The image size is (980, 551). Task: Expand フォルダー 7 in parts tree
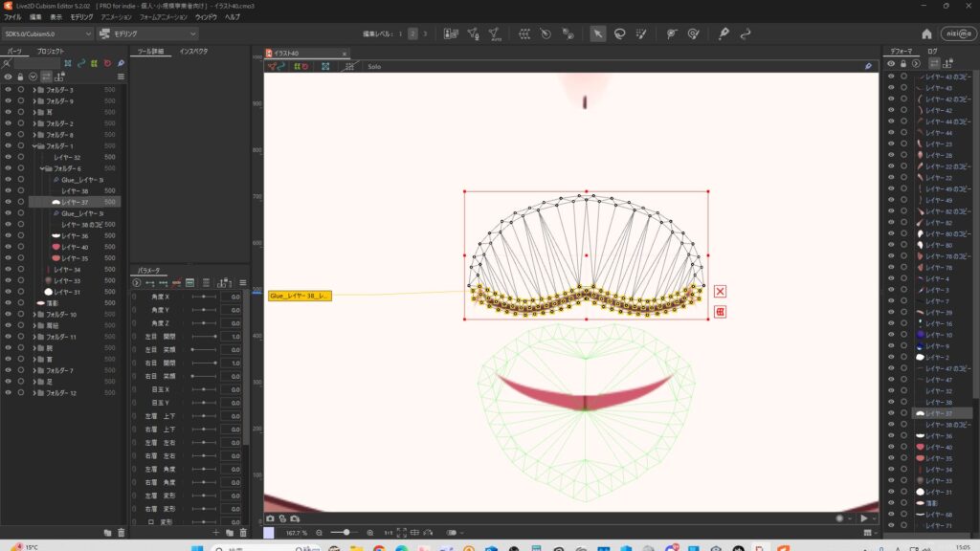coord(34,370)
